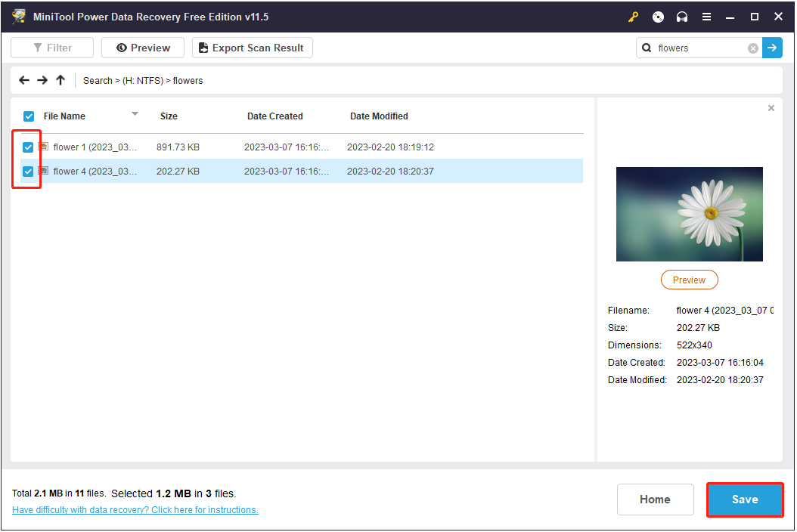Click the register key icon
Screen dimensions: 797x532
633,17
